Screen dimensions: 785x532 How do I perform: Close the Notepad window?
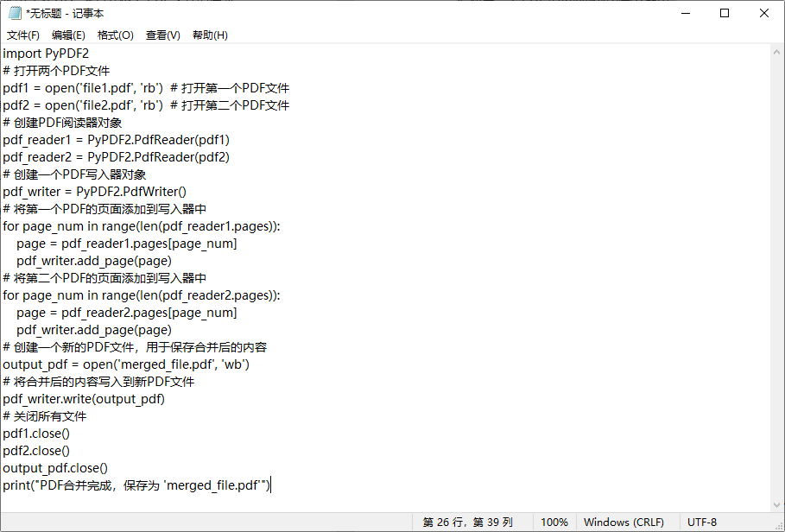click(764, 14)
